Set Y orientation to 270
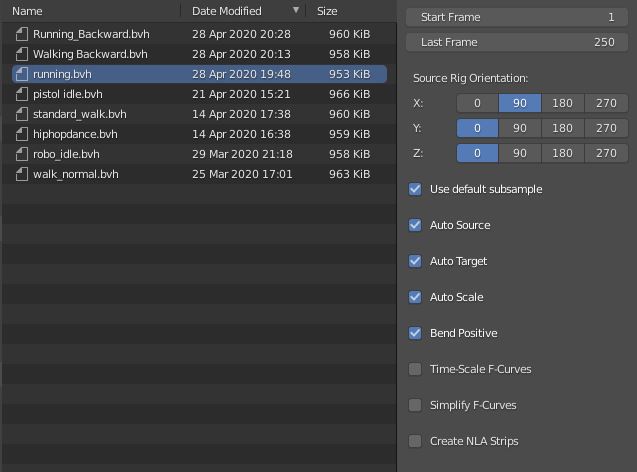Image resolution: width=637 pixels, height=472 pixels. [606, 128]
